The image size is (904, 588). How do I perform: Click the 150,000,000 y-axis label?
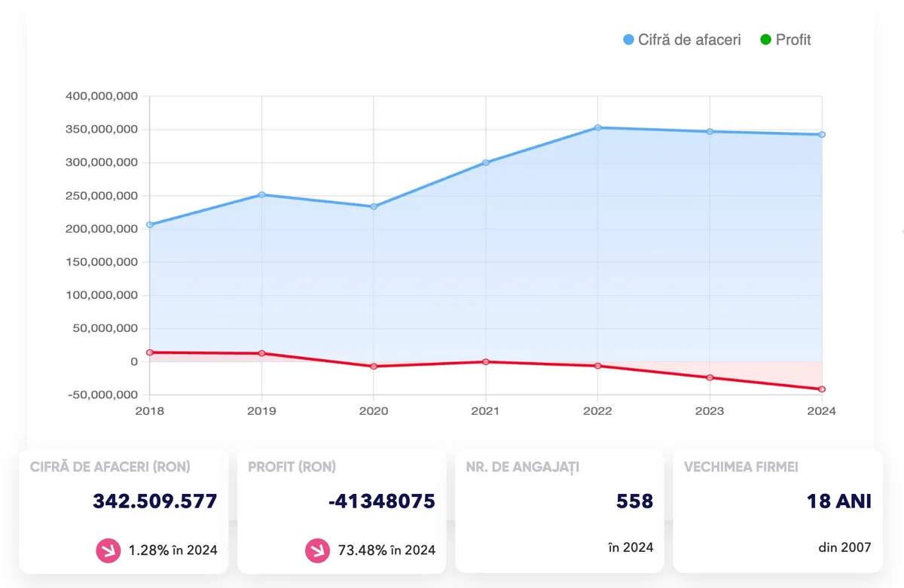[x=102, y=262]
